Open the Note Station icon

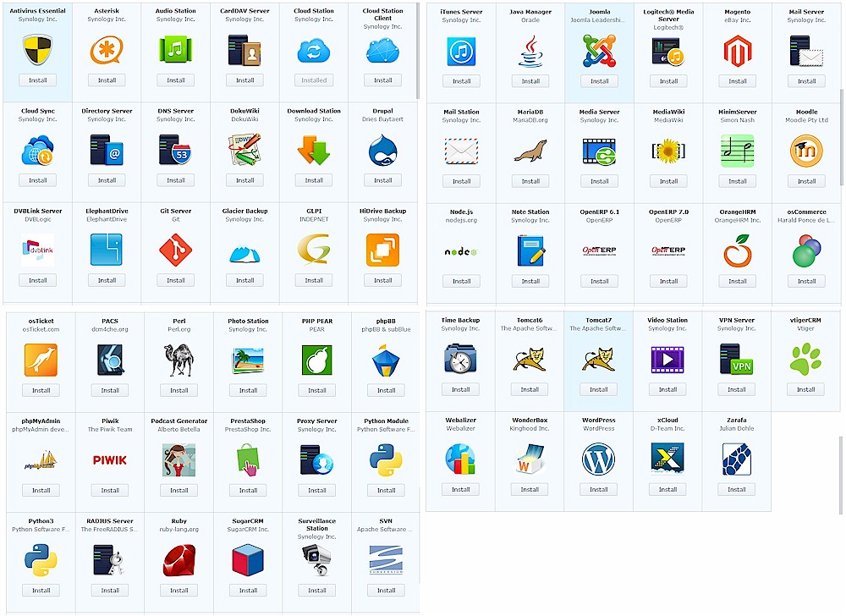pyautogui.click(x=531, y=250)
